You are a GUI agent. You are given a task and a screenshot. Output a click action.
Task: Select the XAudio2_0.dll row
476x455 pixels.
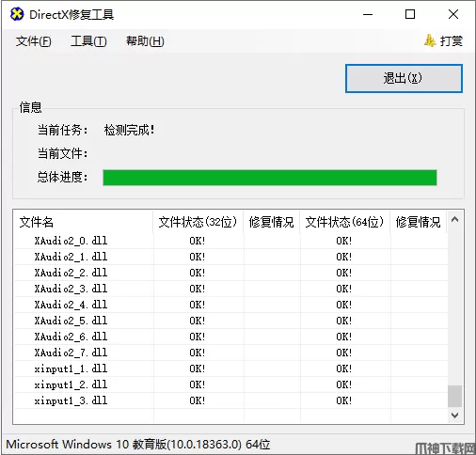tap(230, 241)
